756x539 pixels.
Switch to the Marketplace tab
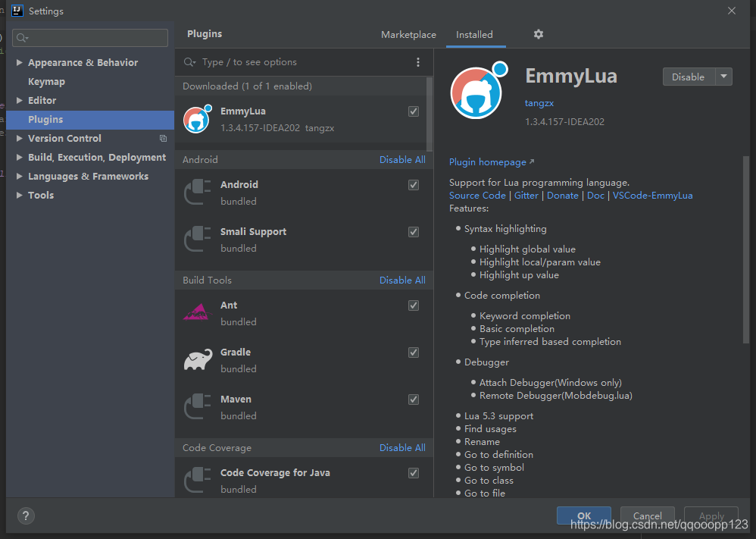(408, 34)
